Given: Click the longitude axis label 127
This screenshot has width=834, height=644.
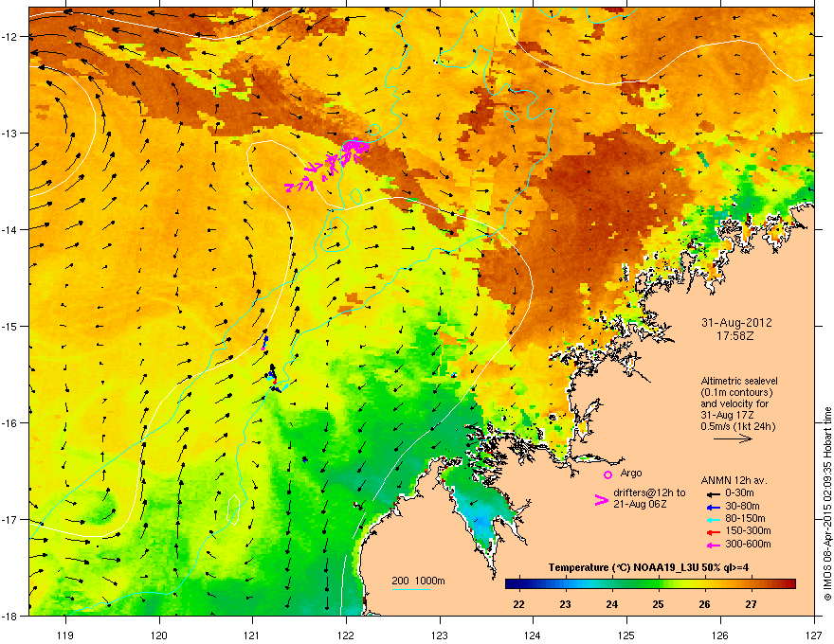Looking at the screenshot, I should point(814,635).
